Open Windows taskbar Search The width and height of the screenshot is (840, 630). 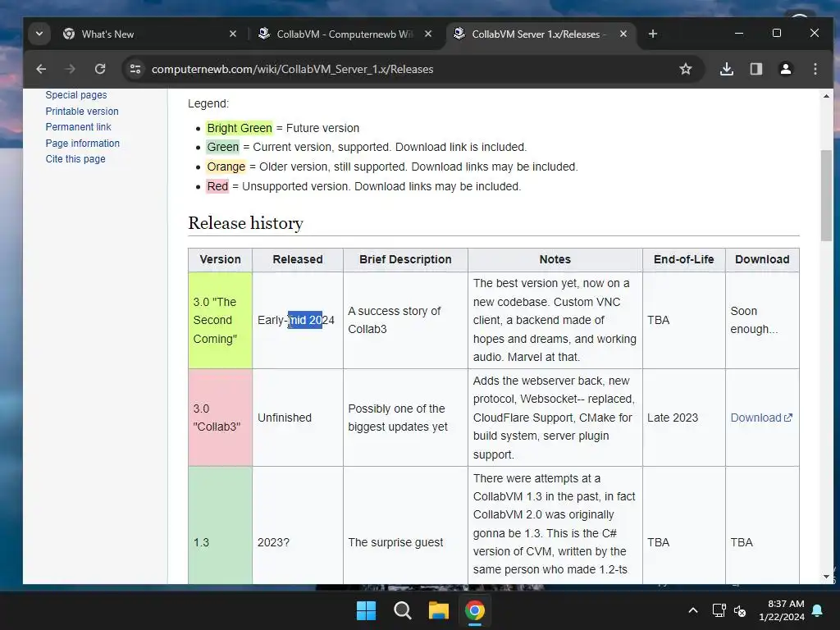click(x=402, y=610)
